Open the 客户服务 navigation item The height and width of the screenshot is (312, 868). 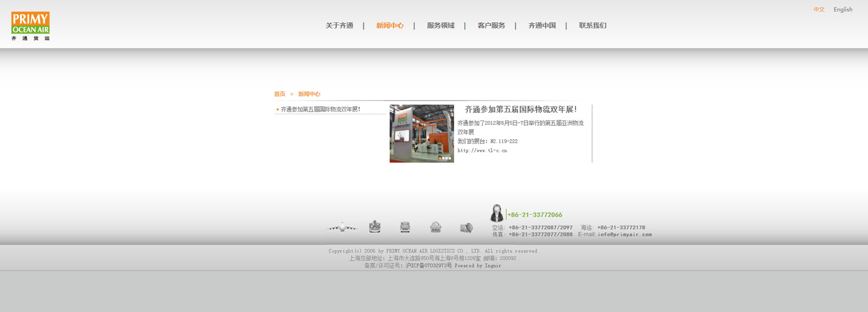(x=492, y=26)
